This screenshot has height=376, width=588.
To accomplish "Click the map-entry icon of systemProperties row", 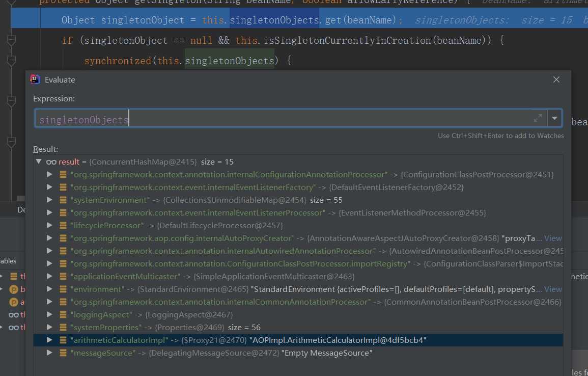I will pos(63,328).
